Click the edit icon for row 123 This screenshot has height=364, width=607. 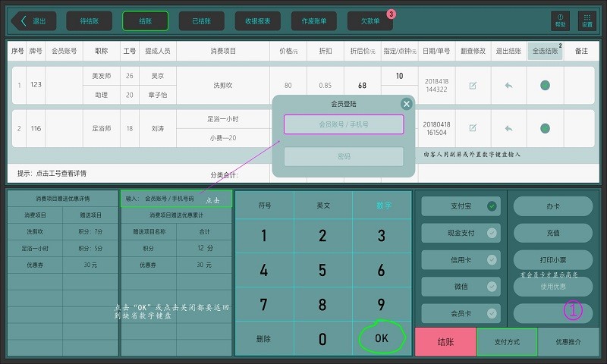click(473, 86)
